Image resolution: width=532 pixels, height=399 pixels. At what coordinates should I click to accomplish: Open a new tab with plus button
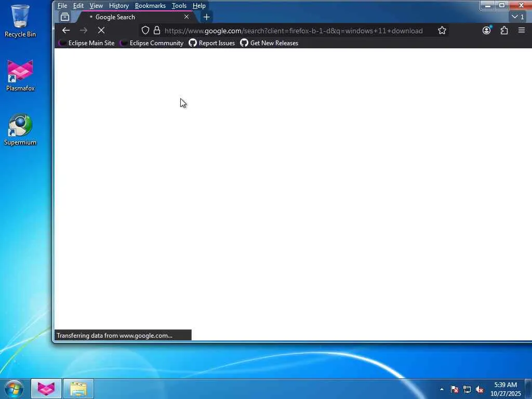(206, 17)
